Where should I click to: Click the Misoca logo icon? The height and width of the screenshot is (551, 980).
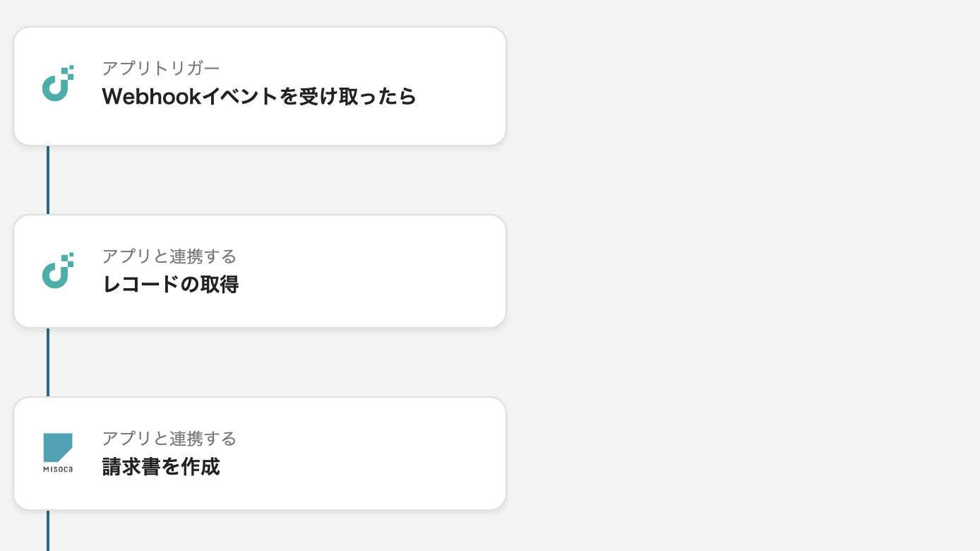58,448
